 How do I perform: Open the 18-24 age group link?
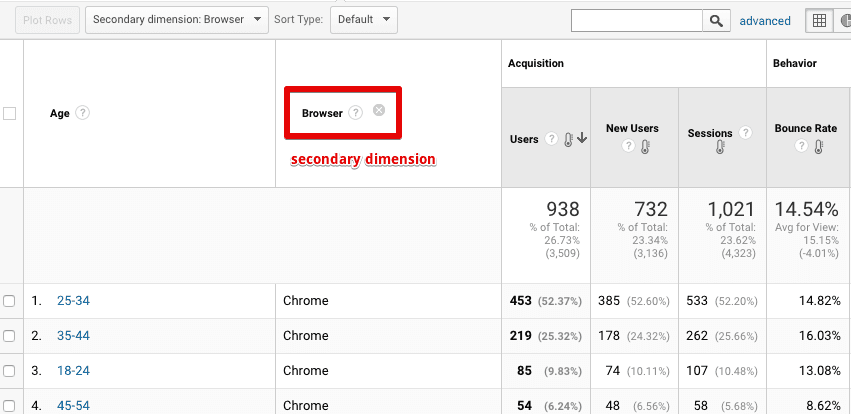tap(73, 371)
